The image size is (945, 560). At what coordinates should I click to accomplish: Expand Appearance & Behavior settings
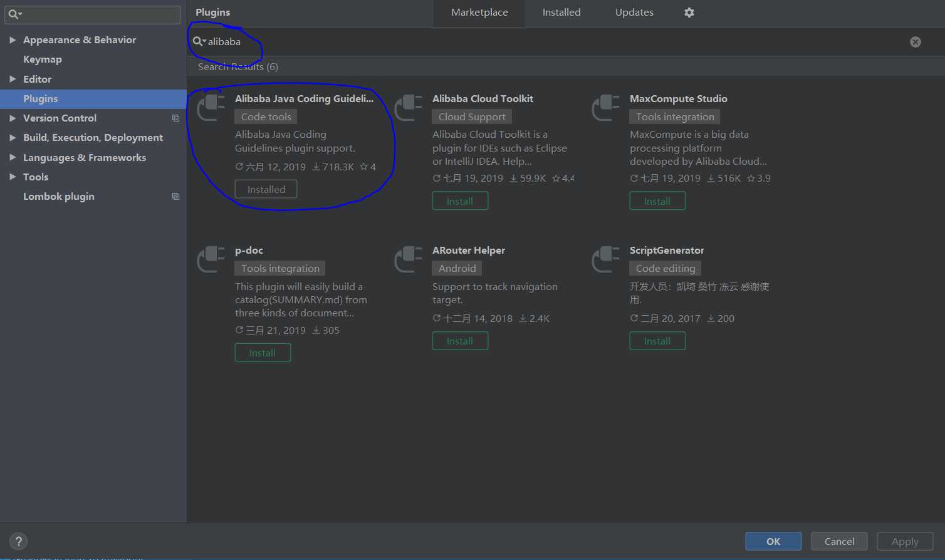coord(13,39)
